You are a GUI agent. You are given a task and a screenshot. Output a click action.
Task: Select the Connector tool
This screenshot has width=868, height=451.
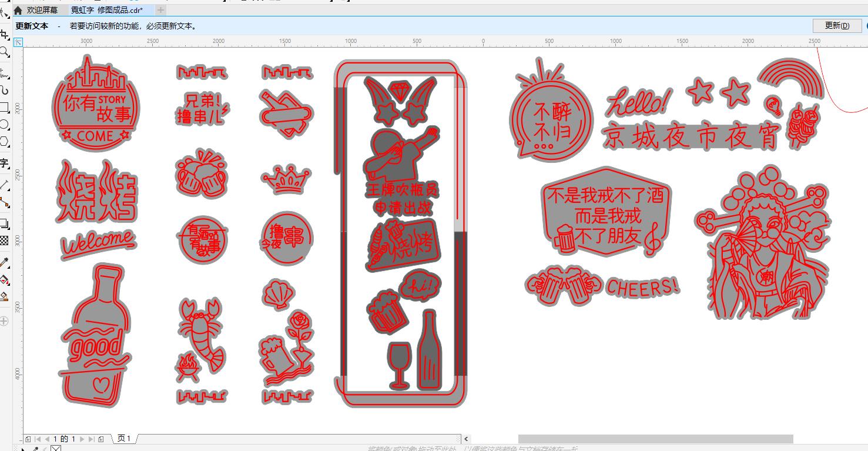pos(4,202)
